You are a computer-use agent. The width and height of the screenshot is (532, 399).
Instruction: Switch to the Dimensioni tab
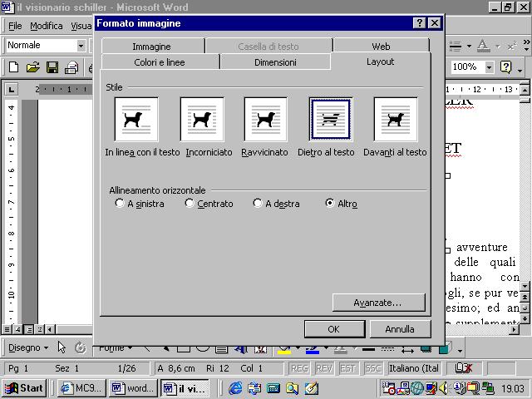tap(275, 62)
